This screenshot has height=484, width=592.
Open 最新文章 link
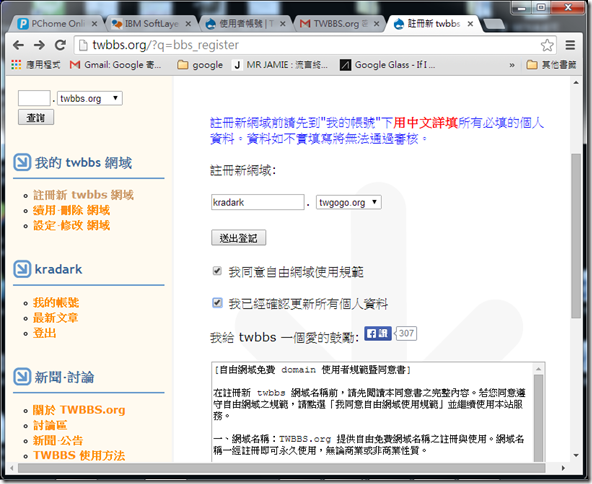pyautogui.click(x=56, y=318)
